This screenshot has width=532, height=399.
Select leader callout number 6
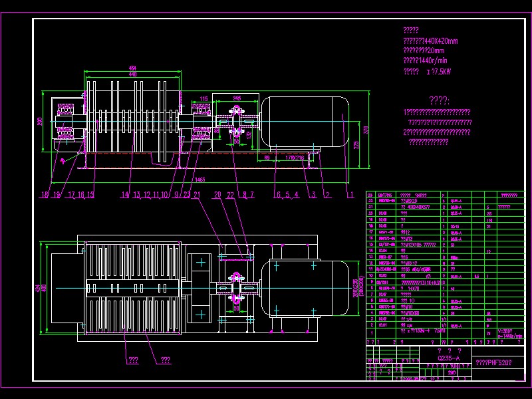click(279, 195)
